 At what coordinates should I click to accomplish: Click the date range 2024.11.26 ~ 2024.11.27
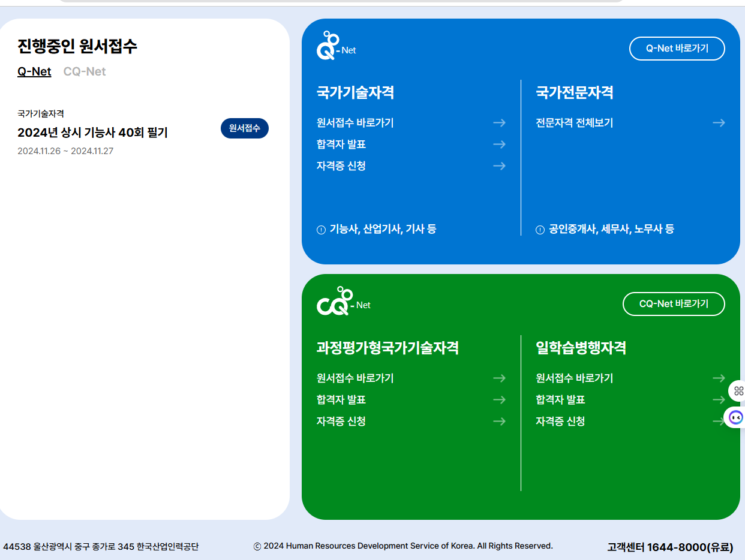click(65, 151)
